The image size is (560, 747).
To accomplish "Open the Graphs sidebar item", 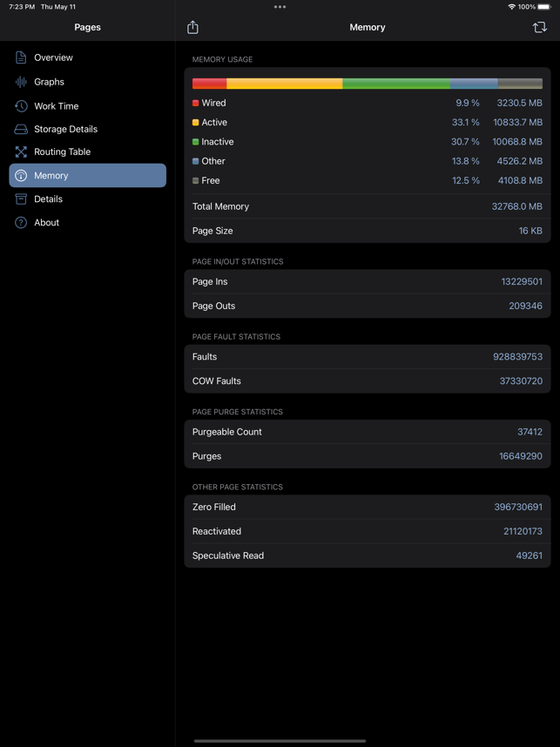I will [88, 82].
